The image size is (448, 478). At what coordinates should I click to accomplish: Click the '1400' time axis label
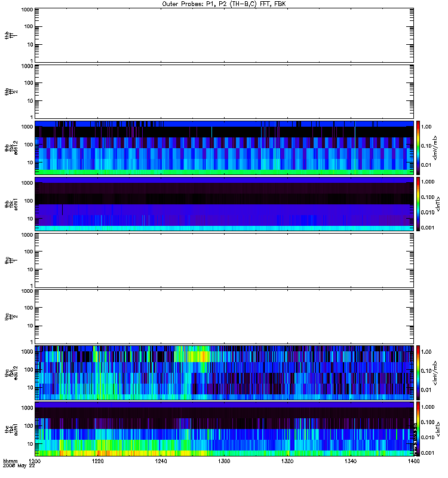click(413, 461)
